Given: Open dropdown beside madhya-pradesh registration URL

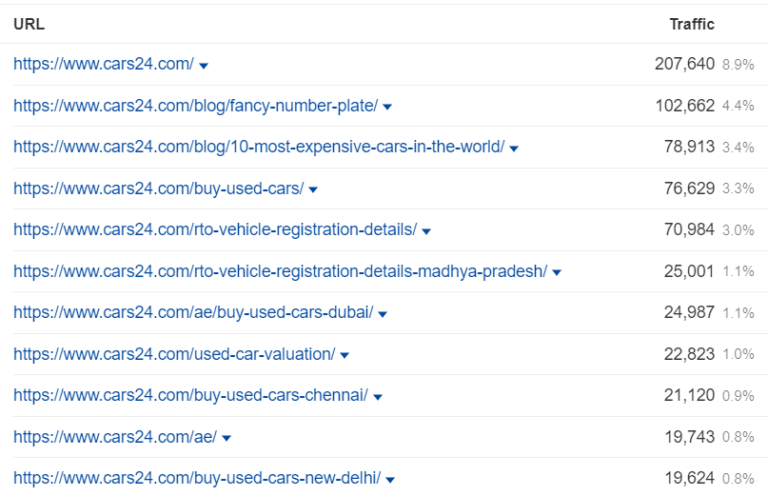Looking at the screenshot, I should click(x=557, y=272).
